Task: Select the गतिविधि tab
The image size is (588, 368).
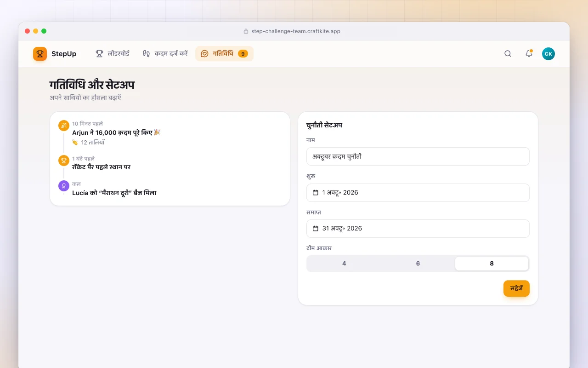Action: pyautogui.click(x=224, y=54)
